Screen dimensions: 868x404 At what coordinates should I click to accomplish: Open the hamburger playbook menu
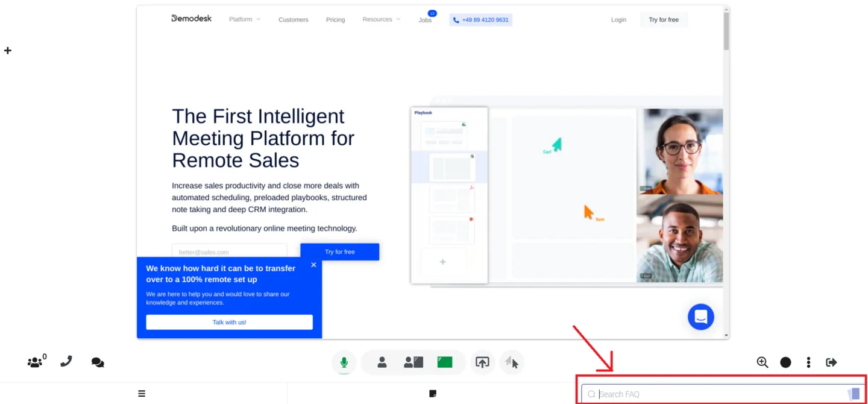tap(142, 394)
